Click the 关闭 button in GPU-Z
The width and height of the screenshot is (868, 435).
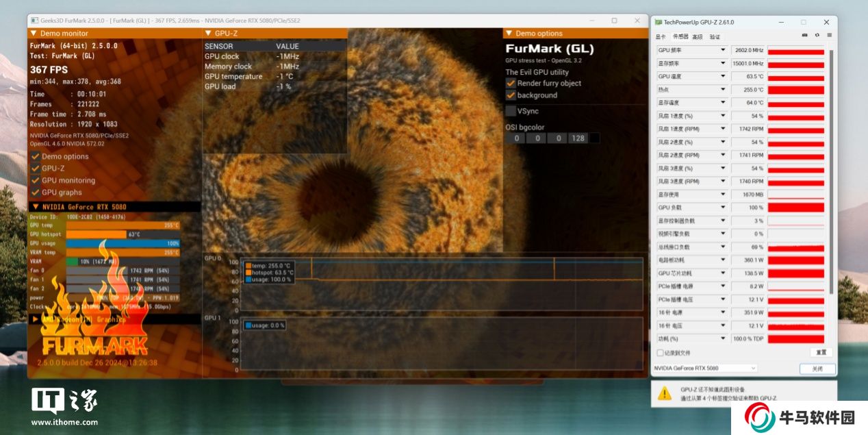[817, 369]
